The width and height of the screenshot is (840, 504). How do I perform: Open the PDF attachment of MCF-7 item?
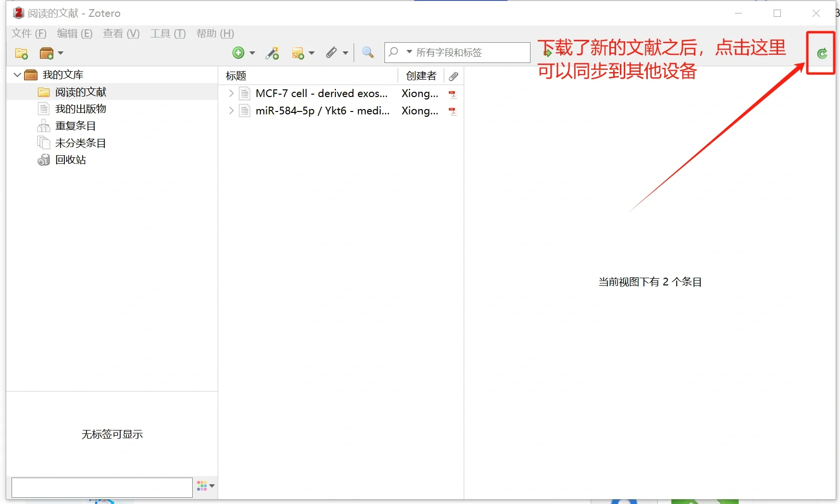pos(452,93)
